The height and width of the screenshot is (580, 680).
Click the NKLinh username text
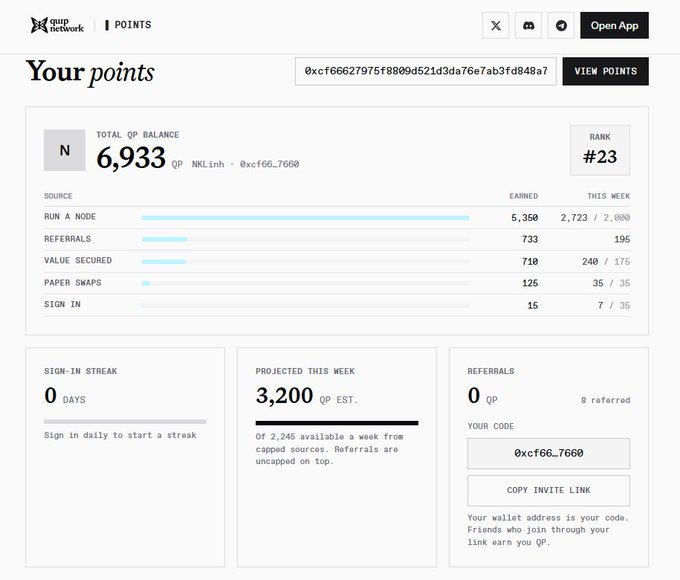pos(208,164)
